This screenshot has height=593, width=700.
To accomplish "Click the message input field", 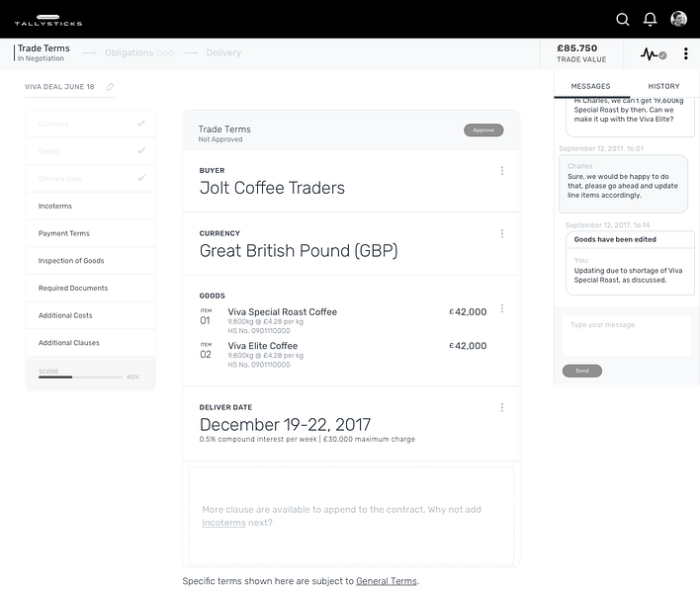I will 626,335.
